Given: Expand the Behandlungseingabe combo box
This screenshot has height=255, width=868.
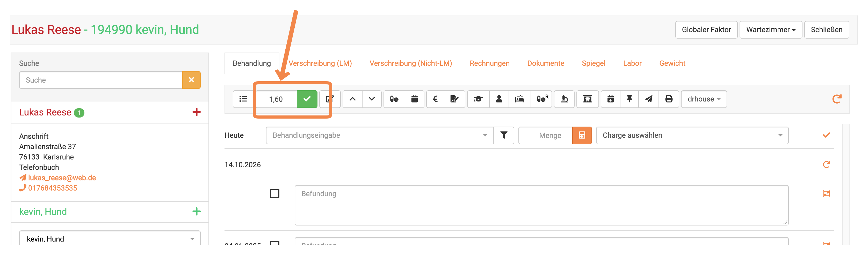Looking at the screenshot, I should coord(380,135).
